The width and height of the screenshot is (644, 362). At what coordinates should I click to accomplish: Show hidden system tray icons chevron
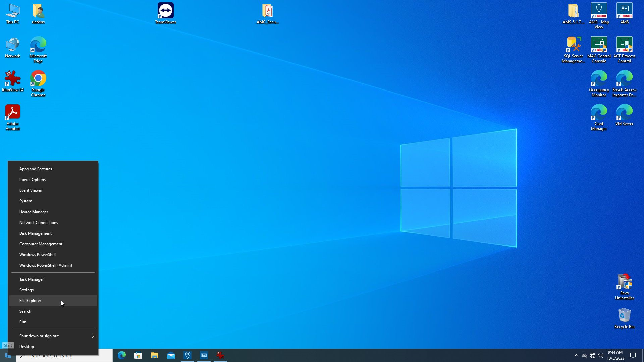(576, 355)
